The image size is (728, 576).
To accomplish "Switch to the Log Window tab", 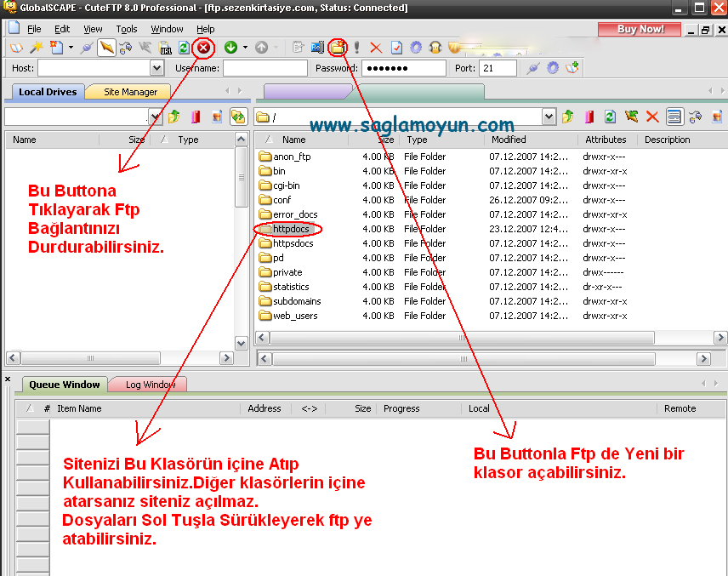I will (x=151, y=385).
